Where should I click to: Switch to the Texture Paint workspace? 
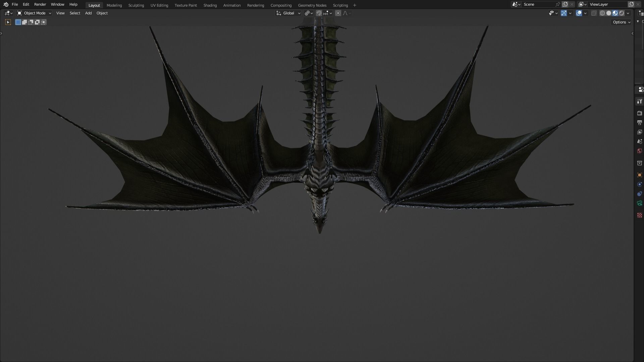pyautogui.click(x=186, y=5)
